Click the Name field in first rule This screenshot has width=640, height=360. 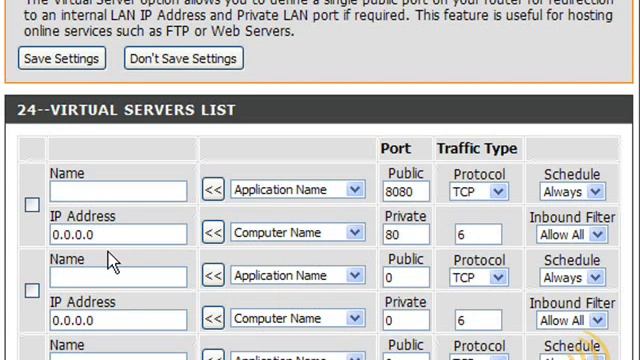(118, 191)
